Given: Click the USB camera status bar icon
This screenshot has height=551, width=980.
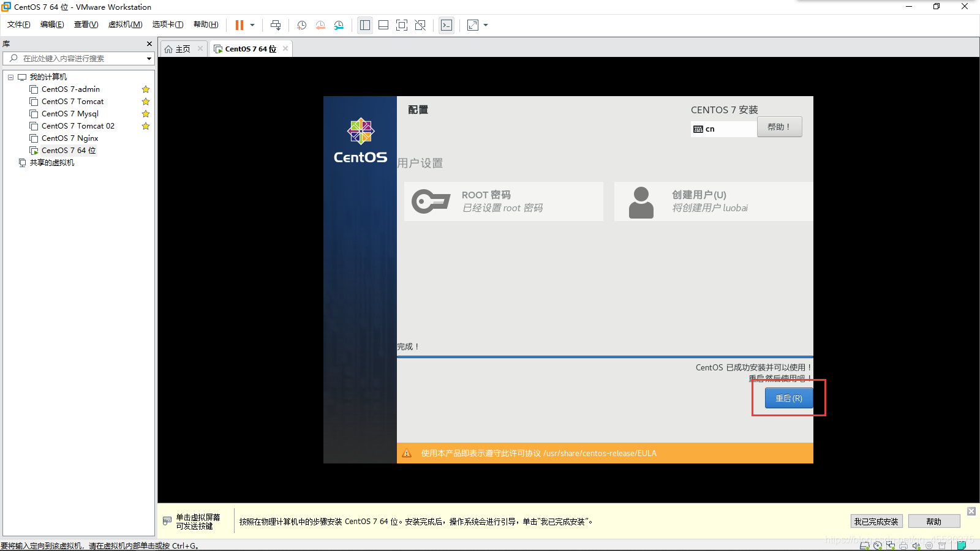Looking at the screenshot, I should (929, 545).
